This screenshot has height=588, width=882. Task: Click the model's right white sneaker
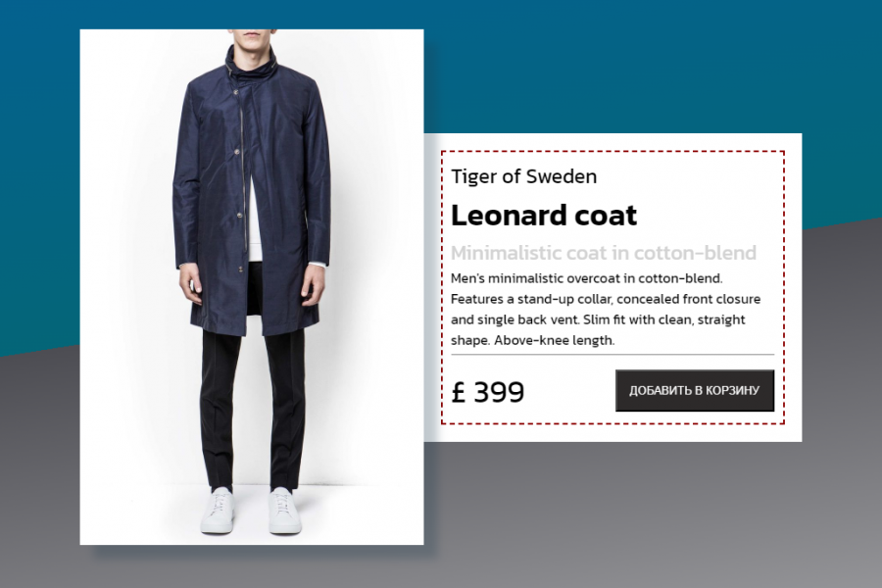coord(218,511)
